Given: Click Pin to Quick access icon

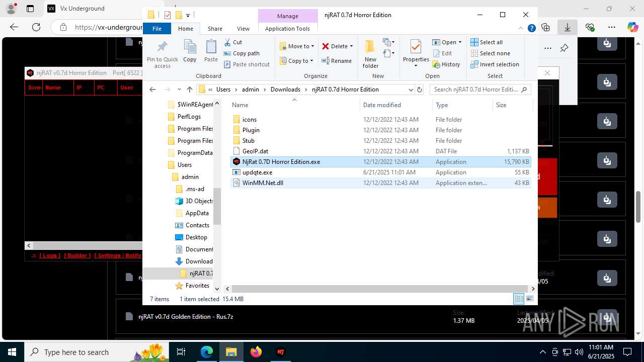Looking at the screenshot, I should tap(162, 55).
